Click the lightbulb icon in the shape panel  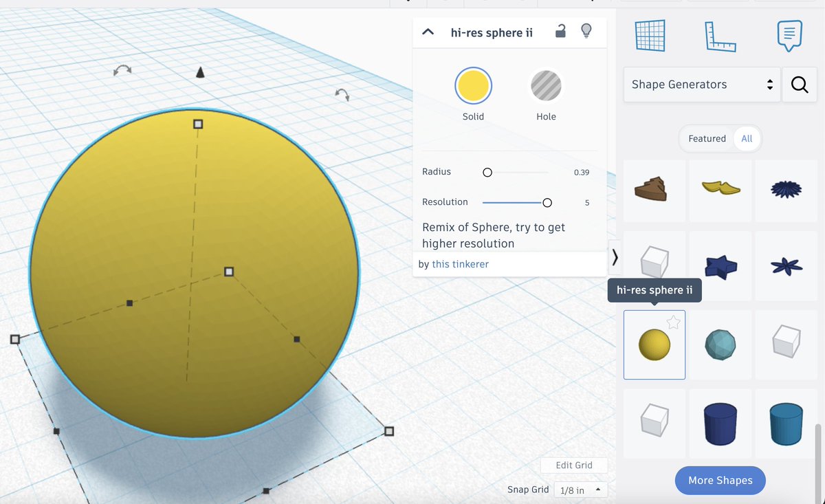[x=586, y=31]
